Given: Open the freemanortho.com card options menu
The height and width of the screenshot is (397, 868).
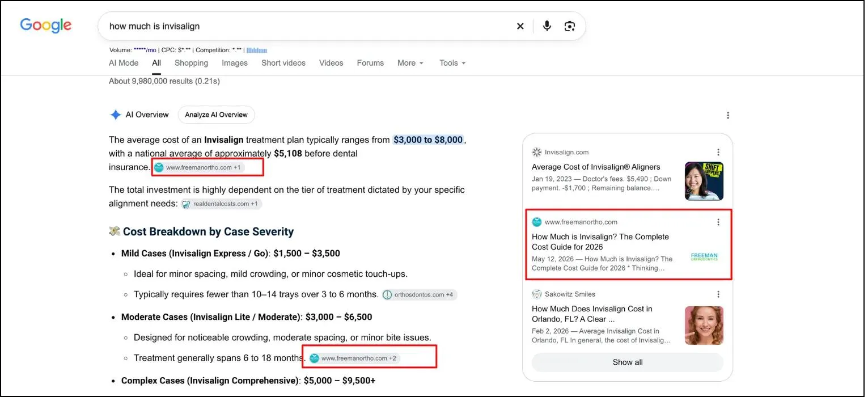Looking at the screenshot, I should coord(718,222).
